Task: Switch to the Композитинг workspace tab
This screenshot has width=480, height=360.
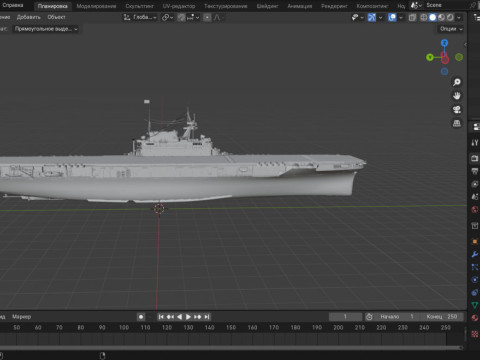Action: (x=372, y=6)
